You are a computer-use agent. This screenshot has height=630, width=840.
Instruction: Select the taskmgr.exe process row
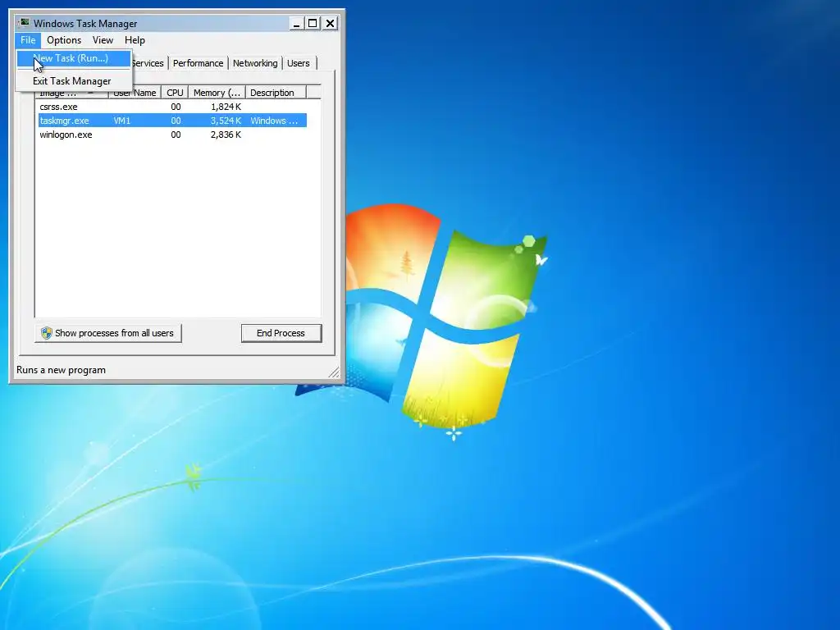point(172,121)
